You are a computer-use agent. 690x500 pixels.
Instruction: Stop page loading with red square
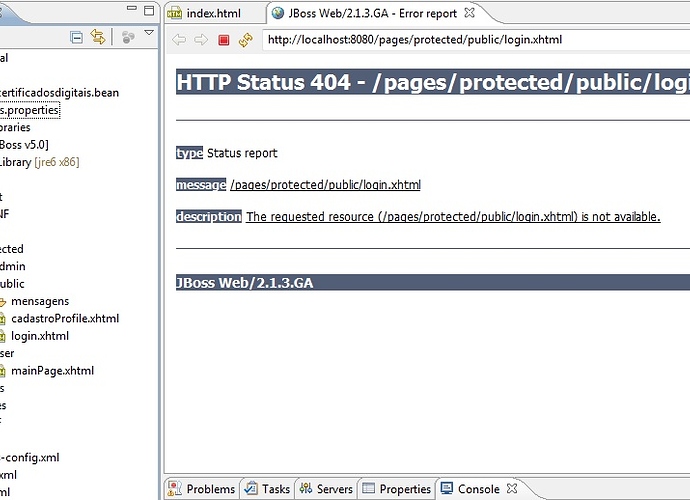(224, 40)
